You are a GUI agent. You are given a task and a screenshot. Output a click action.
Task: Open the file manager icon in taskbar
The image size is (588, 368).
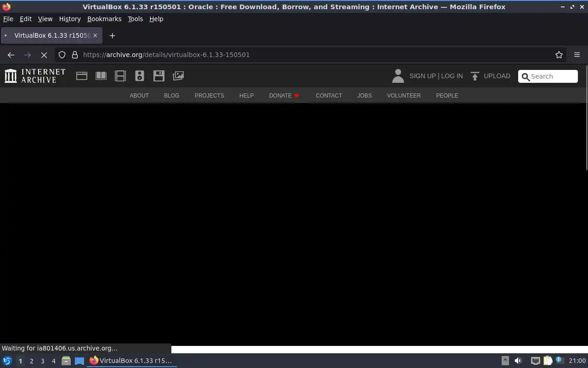pyautogui.click(x=66, y=361)
